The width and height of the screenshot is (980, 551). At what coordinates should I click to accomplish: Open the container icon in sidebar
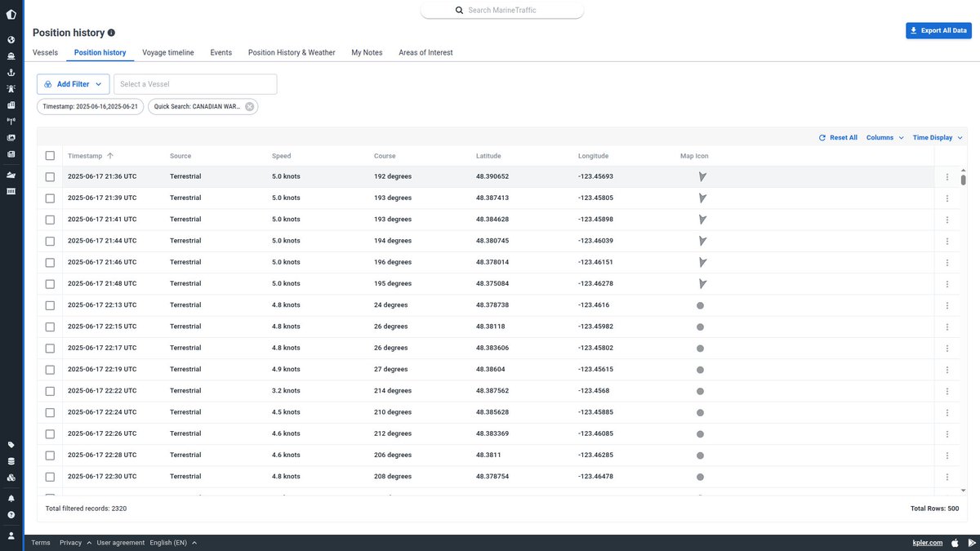[x=11, y=191]
